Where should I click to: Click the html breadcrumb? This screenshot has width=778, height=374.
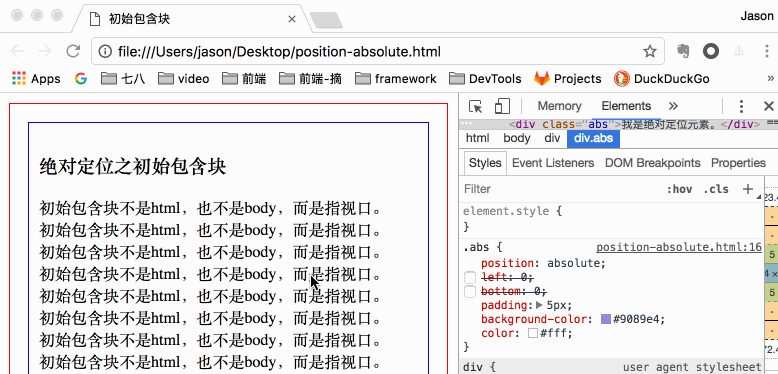point(477,138)
